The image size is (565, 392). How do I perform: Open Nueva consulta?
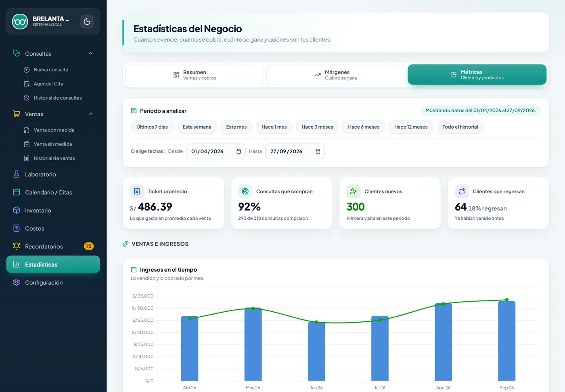tap(51, 70)
